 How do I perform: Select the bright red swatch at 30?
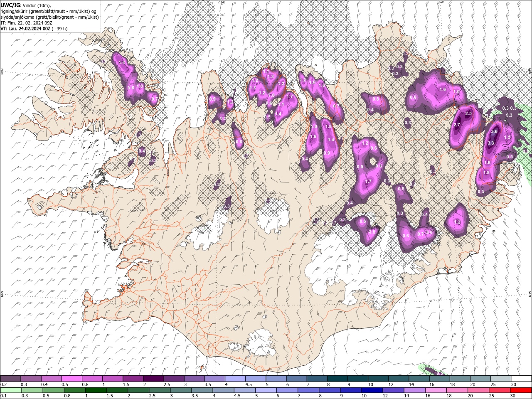pyautogui.click(x=520, y=390)
